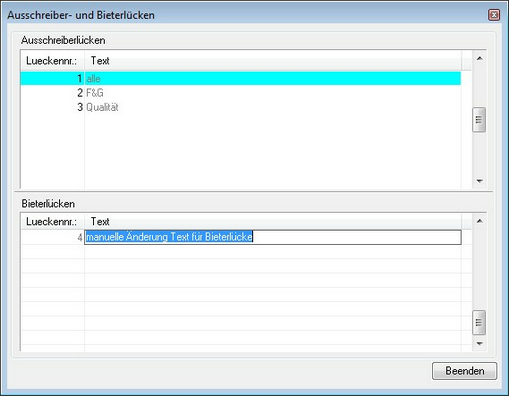Select the 'Qualität' row in Ausschreiberlücken
The width and height of the screenshot is (509, 396).
241,107
